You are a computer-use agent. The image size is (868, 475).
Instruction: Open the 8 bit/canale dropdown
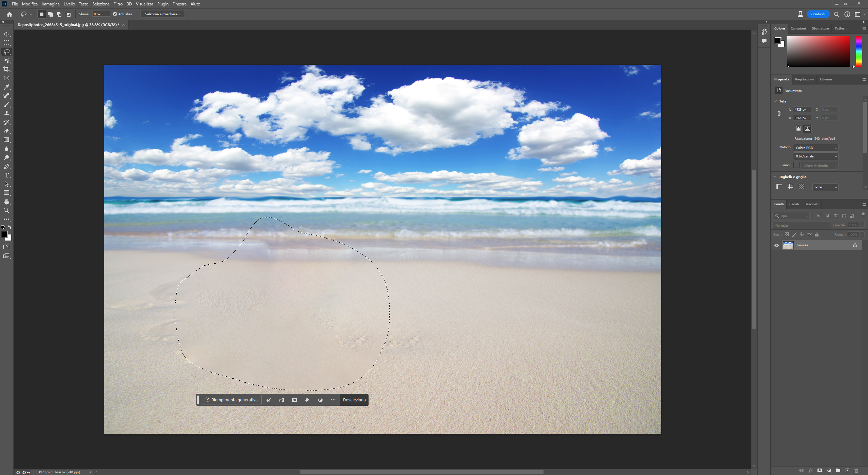815,156
